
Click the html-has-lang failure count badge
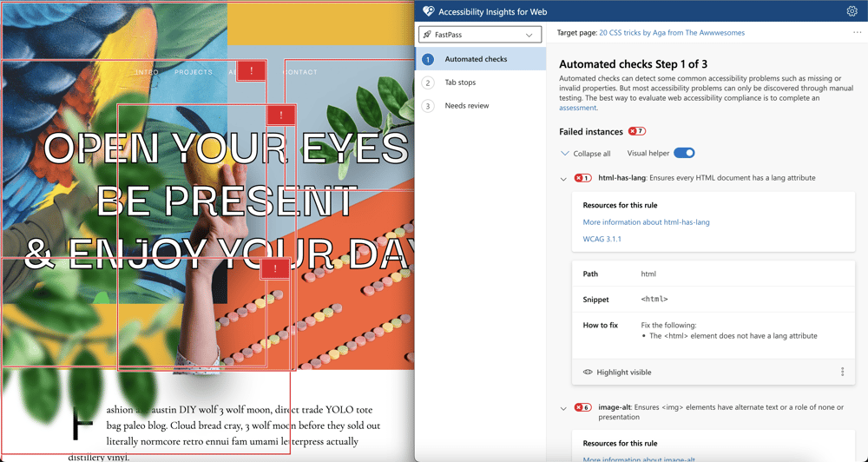[x=582, y=178]
